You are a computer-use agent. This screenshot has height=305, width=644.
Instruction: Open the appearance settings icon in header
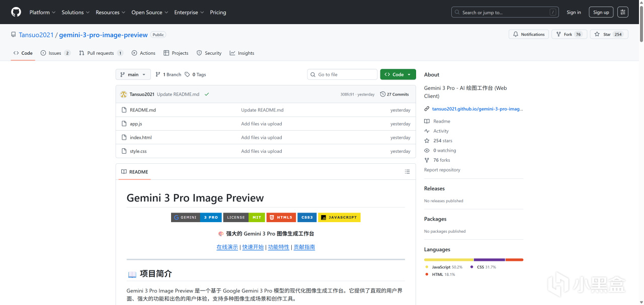point(622,12)
